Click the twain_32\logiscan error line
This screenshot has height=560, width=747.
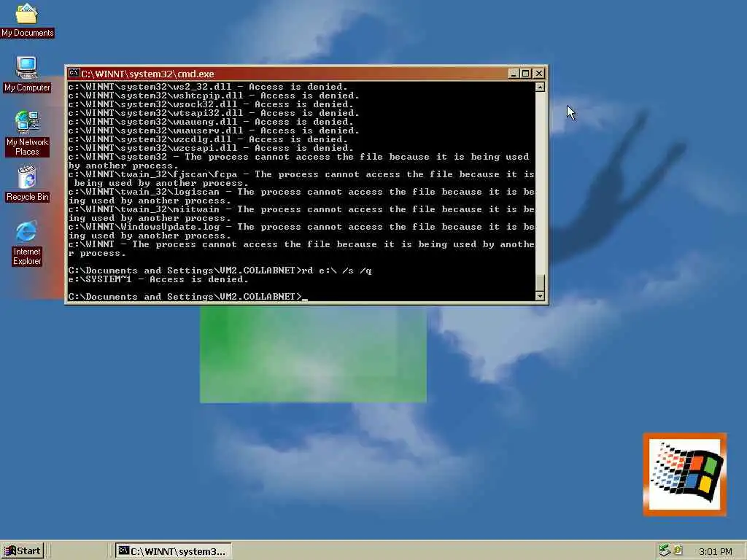coord(301,196)
